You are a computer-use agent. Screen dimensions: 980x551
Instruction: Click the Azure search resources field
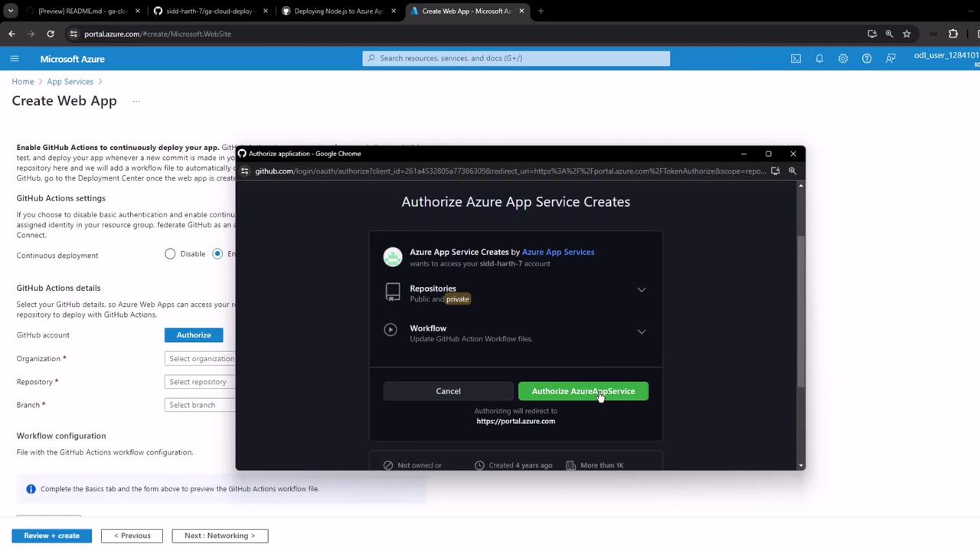(x=516, y=58)
